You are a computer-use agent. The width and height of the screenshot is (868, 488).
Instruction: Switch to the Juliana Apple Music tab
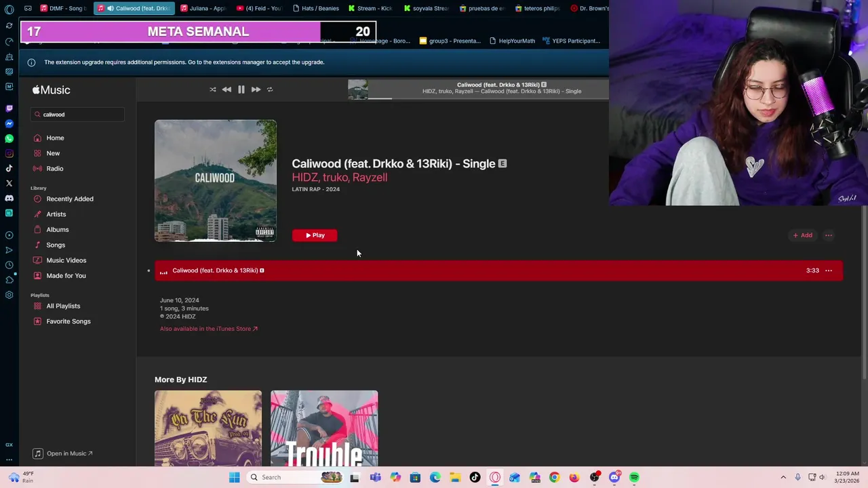203,8
